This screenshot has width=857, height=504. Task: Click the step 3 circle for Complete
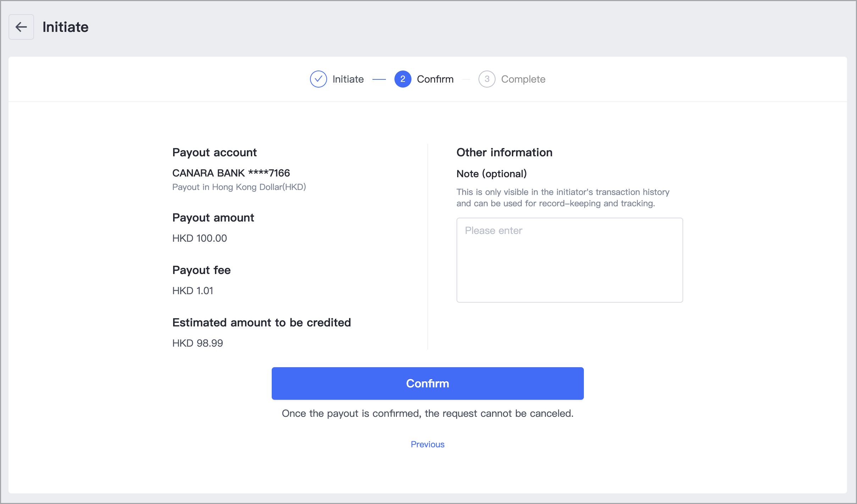tap(487, 79)
